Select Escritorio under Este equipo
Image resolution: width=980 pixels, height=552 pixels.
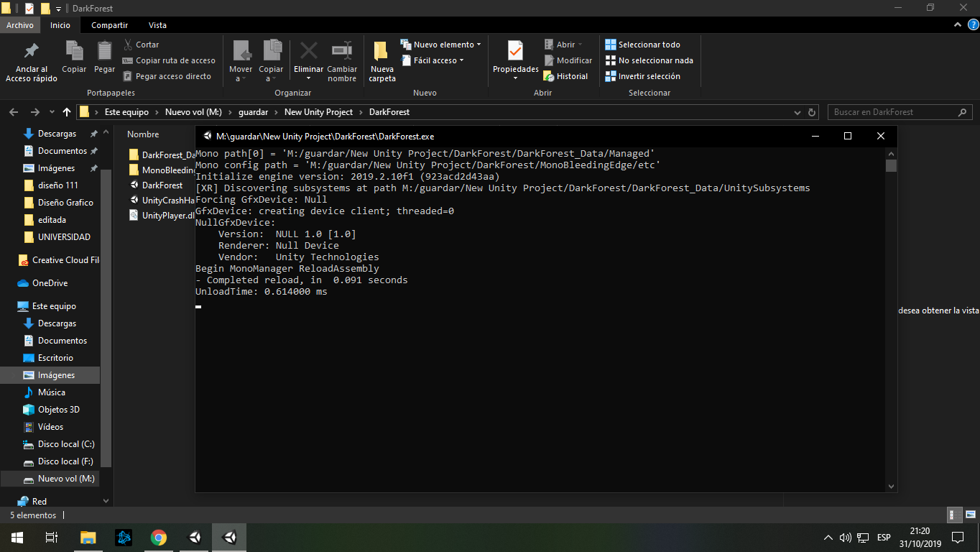pos(55,358)
